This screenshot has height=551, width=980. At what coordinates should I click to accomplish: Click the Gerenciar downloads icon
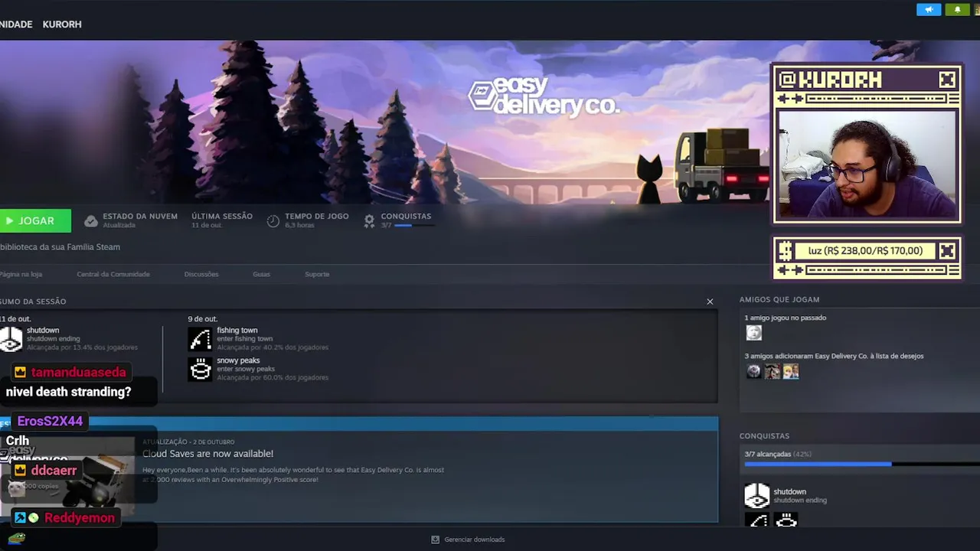point(435,540)
